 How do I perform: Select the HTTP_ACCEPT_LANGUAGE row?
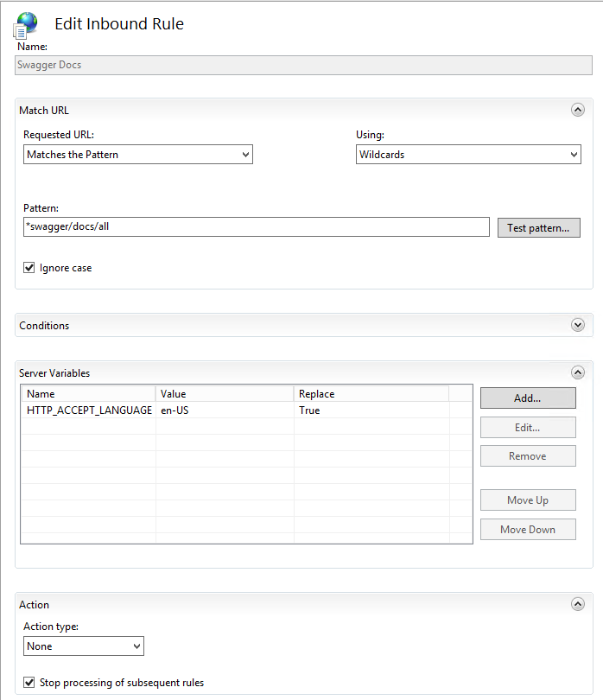(89, 410)
